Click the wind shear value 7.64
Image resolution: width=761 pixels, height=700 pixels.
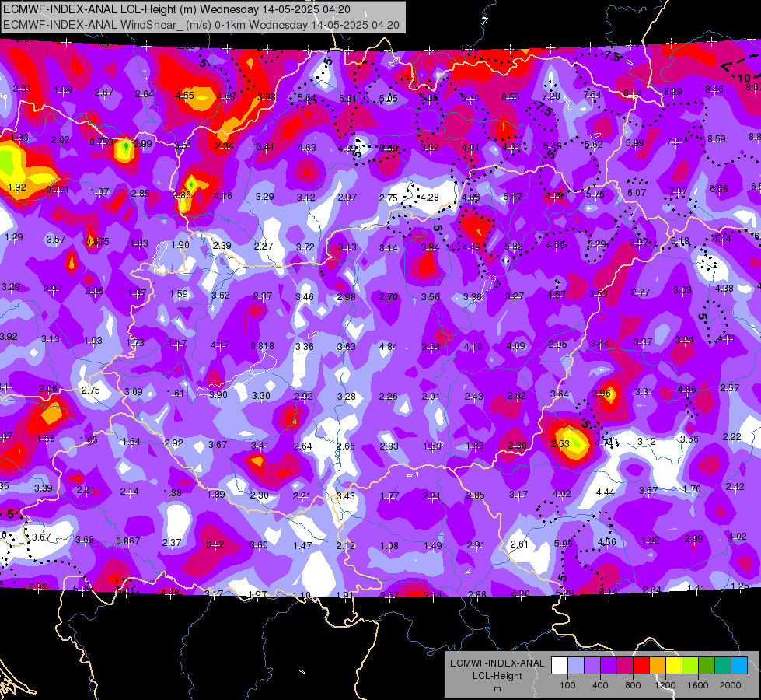(x=592, y=94)
